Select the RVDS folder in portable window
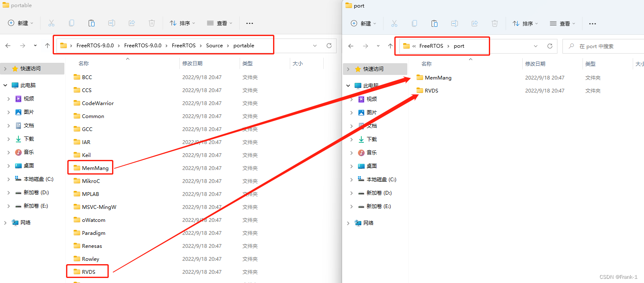This screenshot has width=644, height=283. (x=84, y=272)
